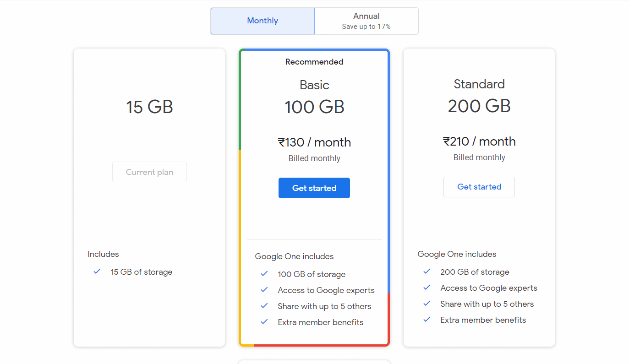The image size is (629, 364).
Task: Click Basic plan's "Extra member benefits" text
Action: 321,322
